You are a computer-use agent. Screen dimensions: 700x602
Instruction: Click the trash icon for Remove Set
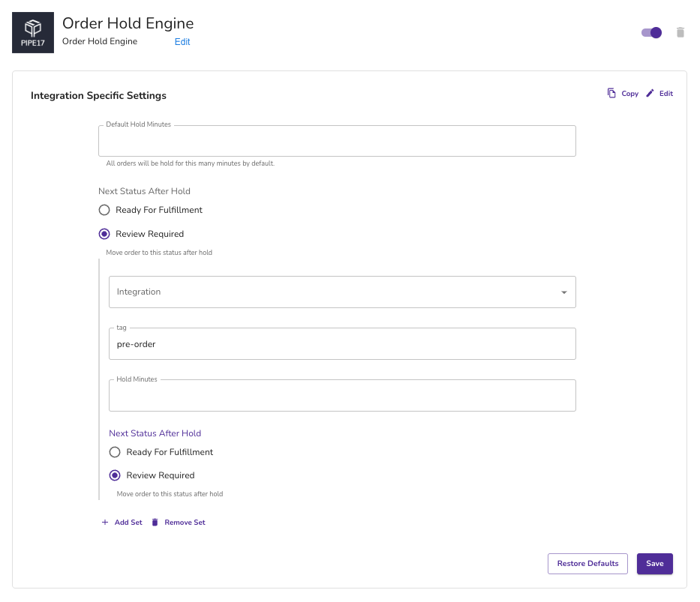click(155, 523)
